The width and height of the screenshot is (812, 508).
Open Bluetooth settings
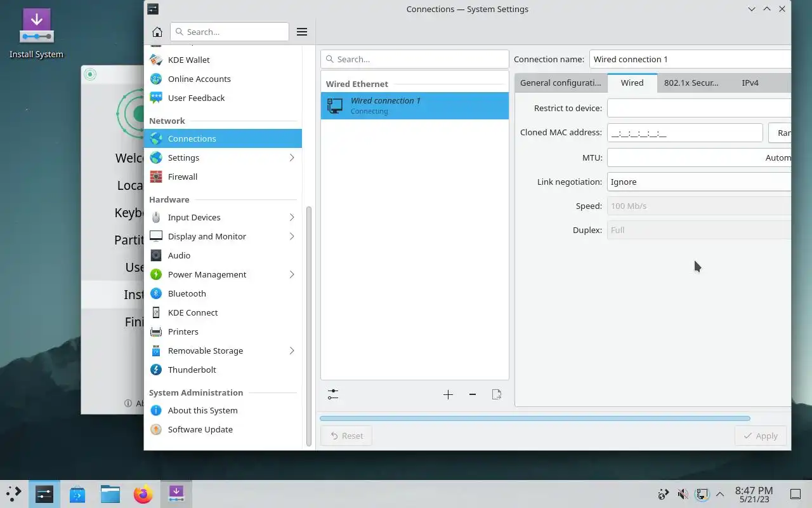[223, 293]
